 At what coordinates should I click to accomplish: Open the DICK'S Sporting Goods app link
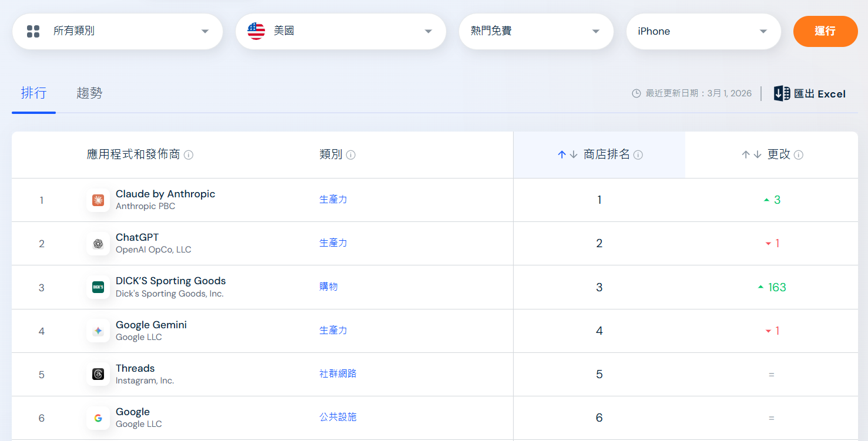(x=170, y=281)
